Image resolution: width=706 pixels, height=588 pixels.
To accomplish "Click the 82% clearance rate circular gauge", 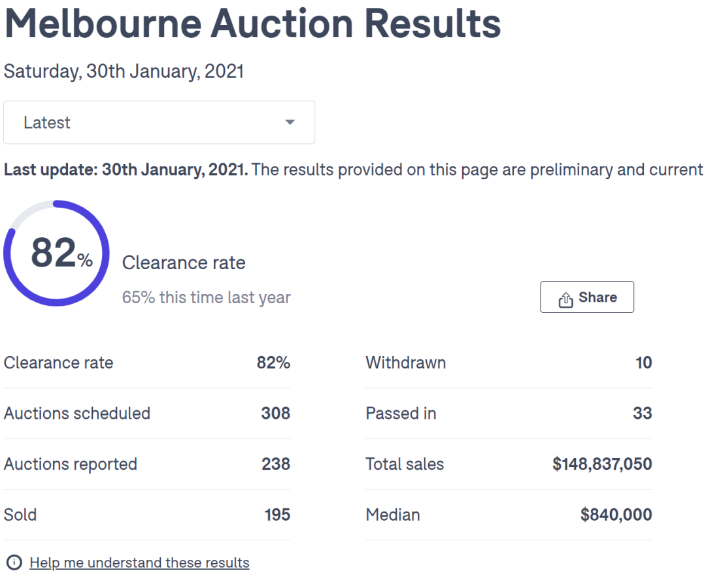I will pyautogui.click(x=56, y=253).
